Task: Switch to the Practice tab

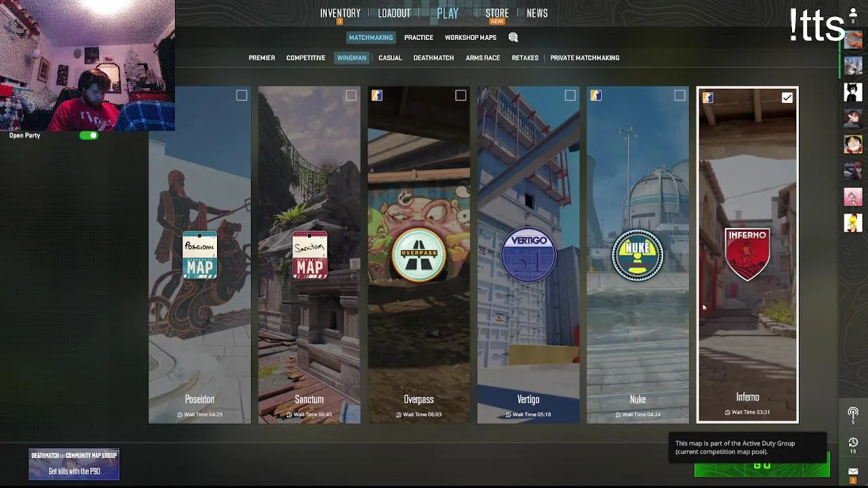Action: (x=418, y=37)
